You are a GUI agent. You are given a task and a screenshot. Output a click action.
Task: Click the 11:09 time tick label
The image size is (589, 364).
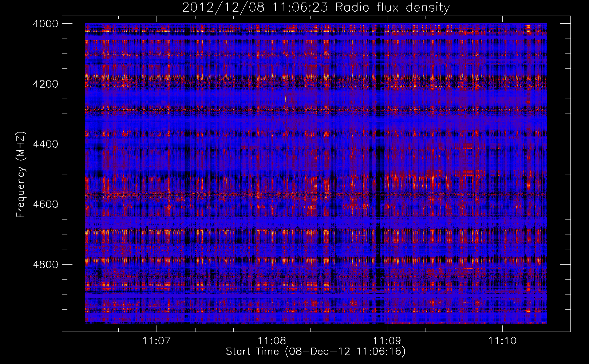387,341
